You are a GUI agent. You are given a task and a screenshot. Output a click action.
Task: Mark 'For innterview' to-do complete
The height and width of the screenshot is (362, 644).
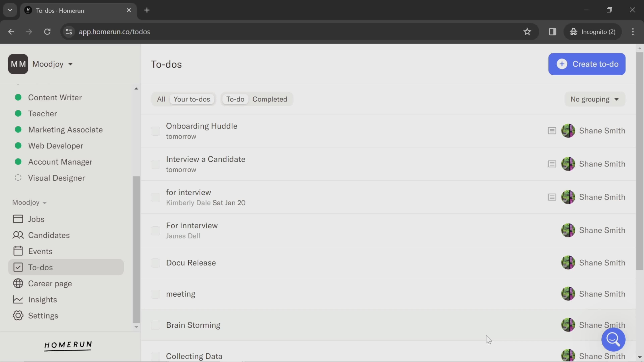155,231
